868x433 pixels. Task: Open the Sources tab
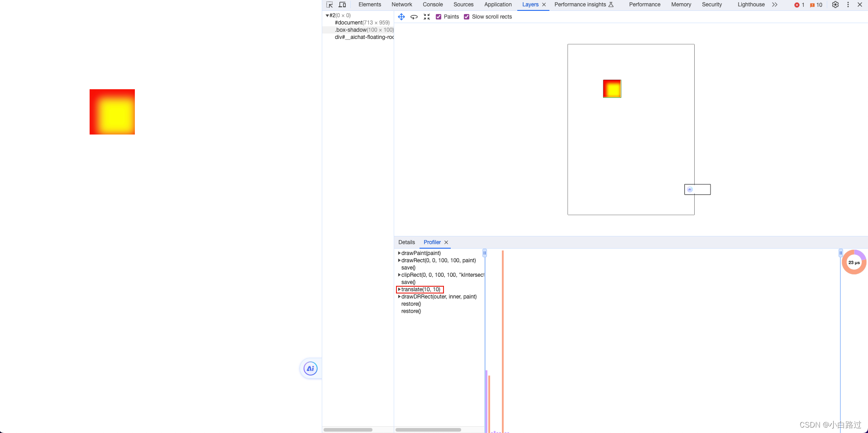463,5
